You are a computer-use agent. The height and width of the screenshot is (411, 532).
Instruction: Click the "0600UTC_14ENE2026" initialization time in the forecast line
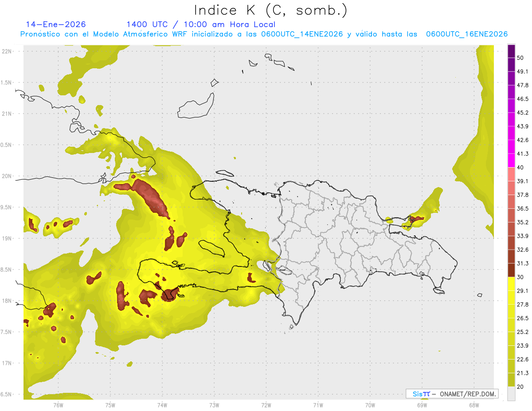(x=302, y=34)
